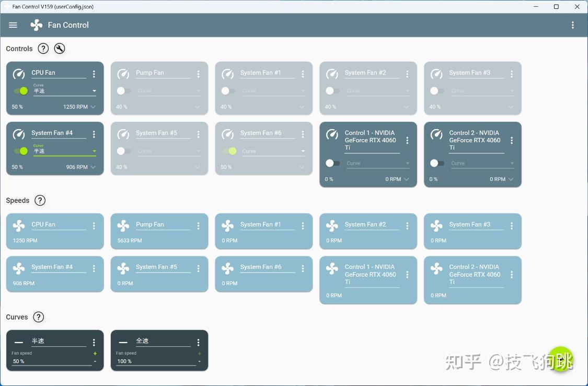
Task: Open the 半速 curve card menu
Action: click(94, 342)
